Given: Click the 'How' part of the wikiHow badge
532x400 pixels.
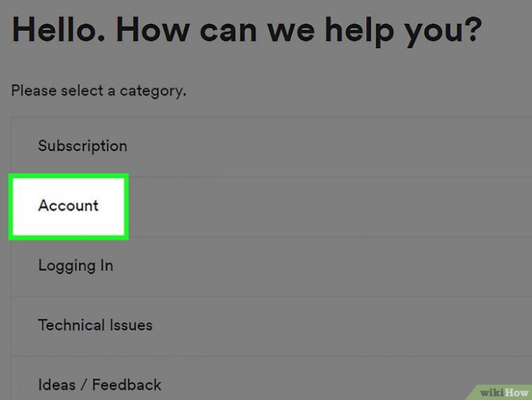Looking at the screenshot, I should [516, 393].
